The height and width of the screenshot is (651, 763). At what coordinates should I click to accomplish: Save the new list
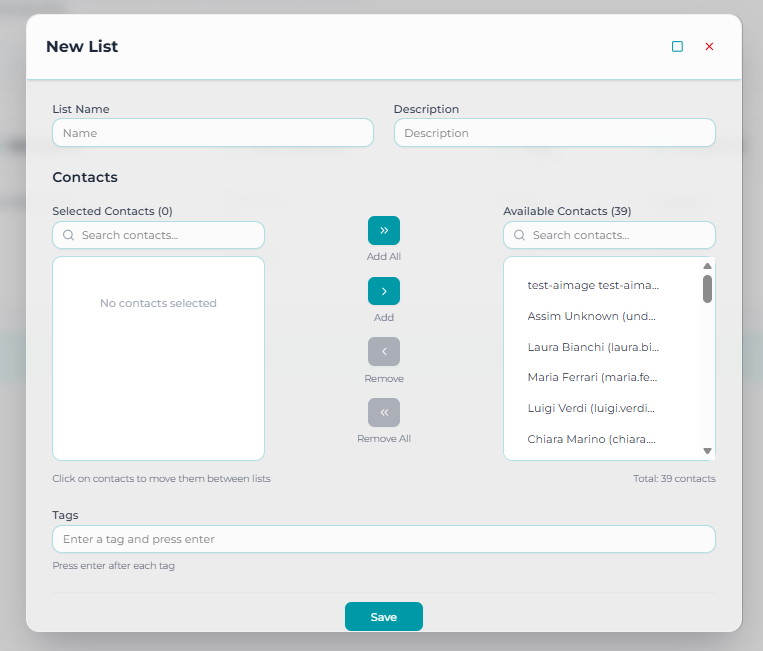tap(384, 617)
